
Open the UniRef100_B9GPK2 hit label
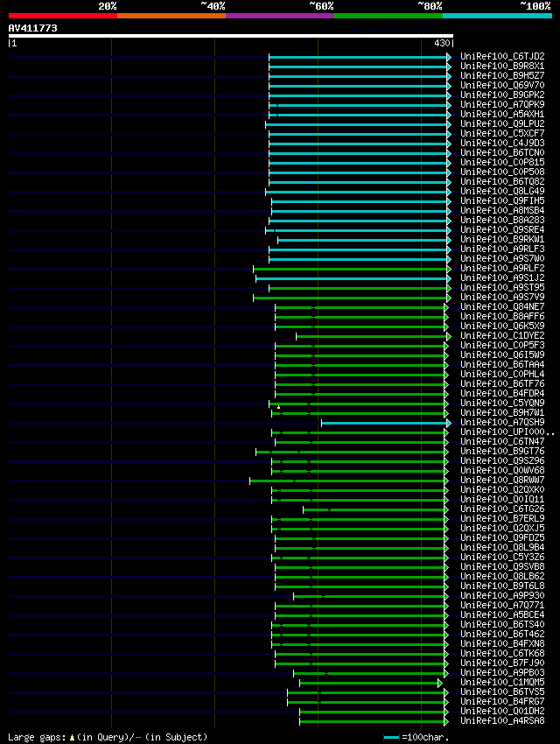point(502,95)
